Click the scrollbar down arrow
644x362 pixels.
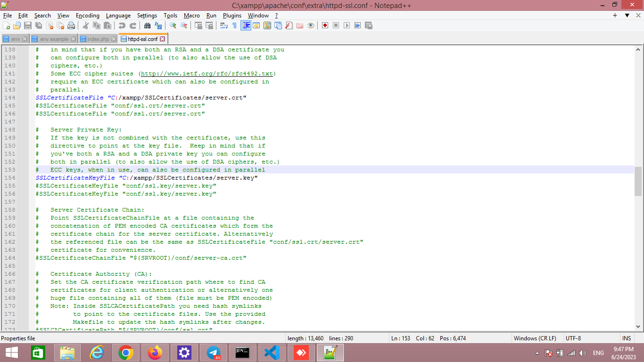point(638,326)
